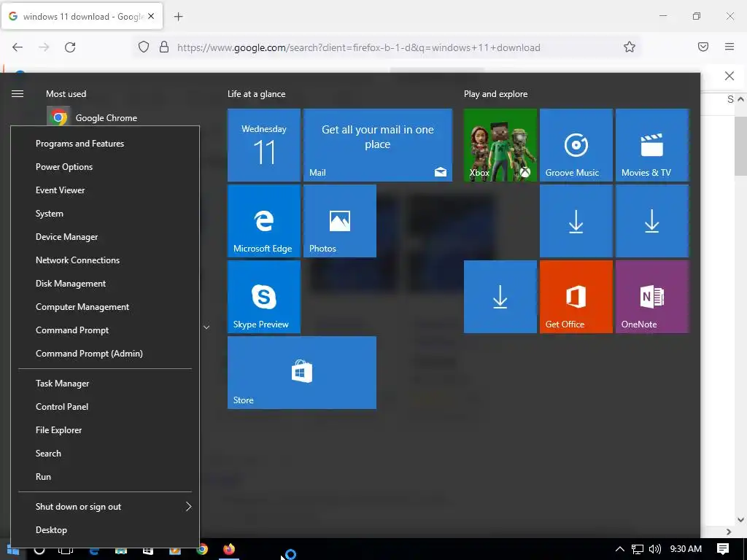Open the Xbox tile
This screenshot has width=747, height=560.
(x=500, y=145)
